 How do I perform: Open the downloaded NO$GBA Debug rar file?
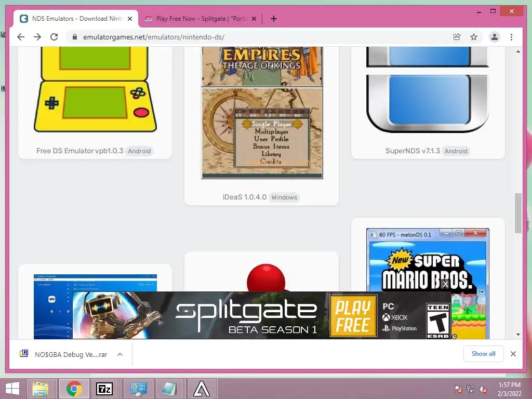[63, 354]
